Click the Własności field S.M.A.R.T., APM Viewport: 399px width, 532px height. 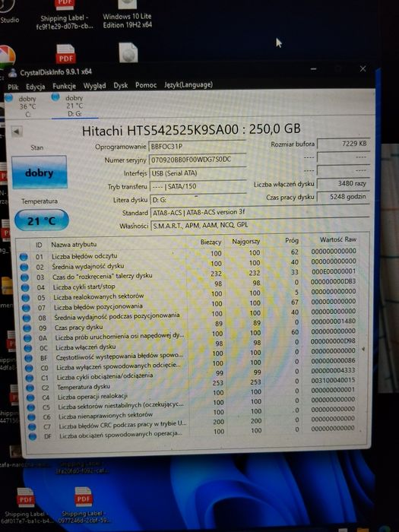point(261,225)
